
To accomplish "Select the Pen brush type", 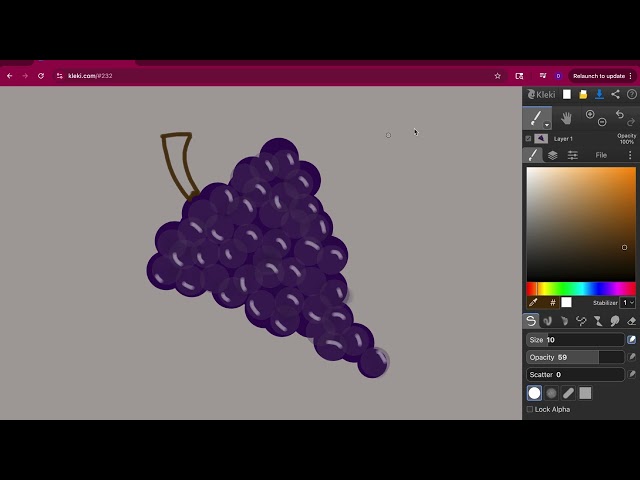I will pyautogui.click(x=531, y=321).
